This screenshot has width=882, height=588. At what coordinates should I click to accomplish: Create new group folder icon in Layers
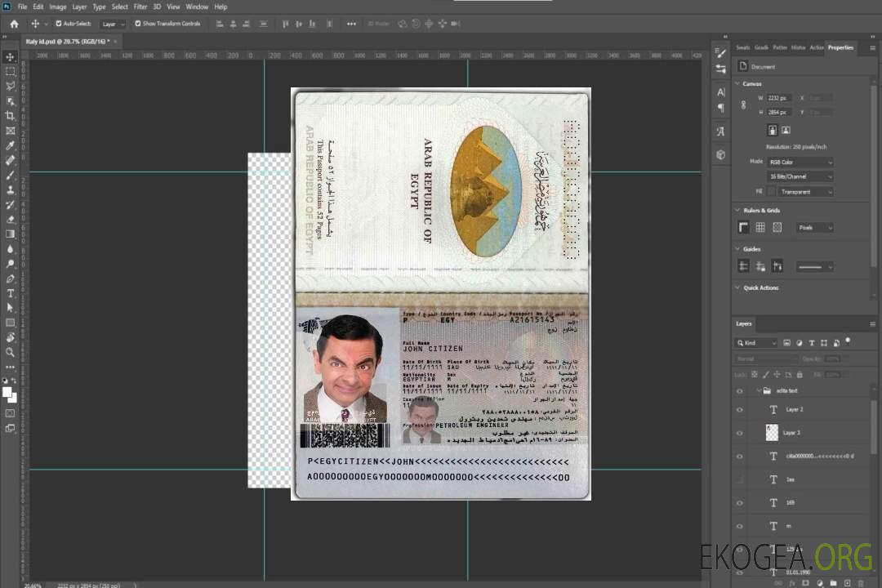pyautogui.click(x=834, y=583)
